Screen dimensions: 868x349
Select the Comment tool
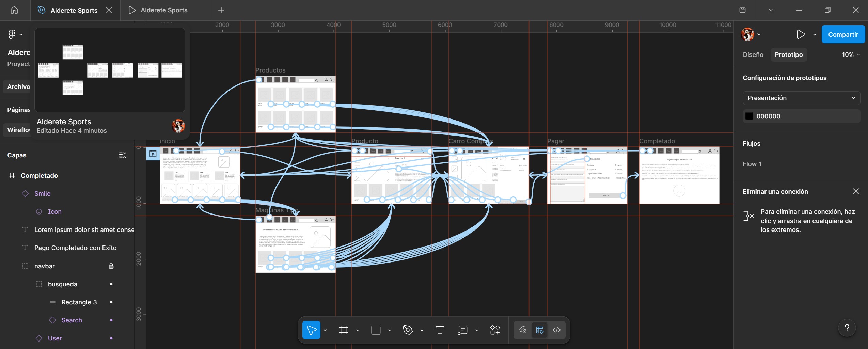click(x=462, y=330)
